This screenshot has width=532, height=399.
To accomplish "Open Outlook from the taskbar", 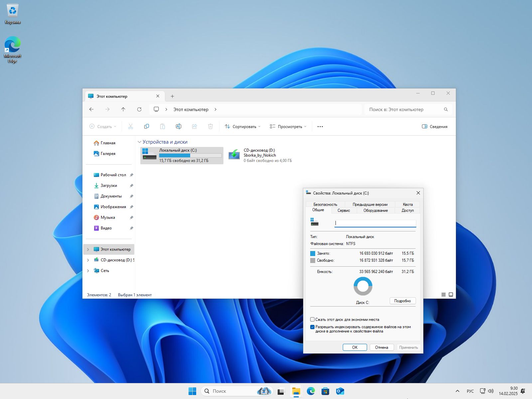I will click(x=339, y=391).
